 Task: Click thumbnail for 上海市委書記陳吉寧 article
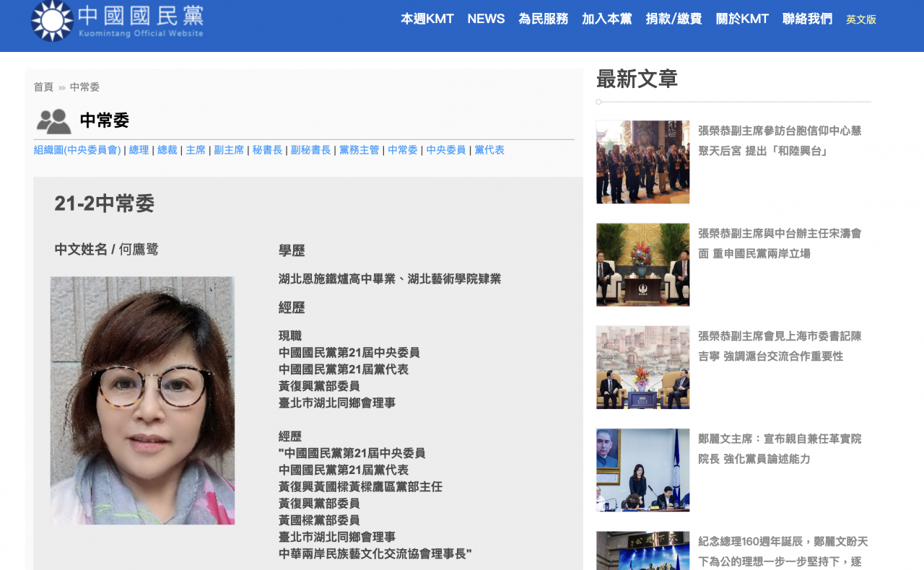(642, 367)
